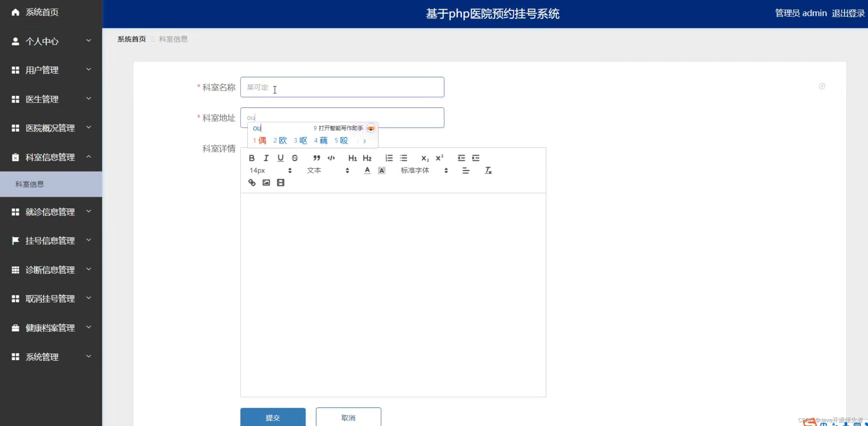Clear text formatting in editor
Image resolution: width=868 pixels, height=426 pixels.
coord(488,171)
